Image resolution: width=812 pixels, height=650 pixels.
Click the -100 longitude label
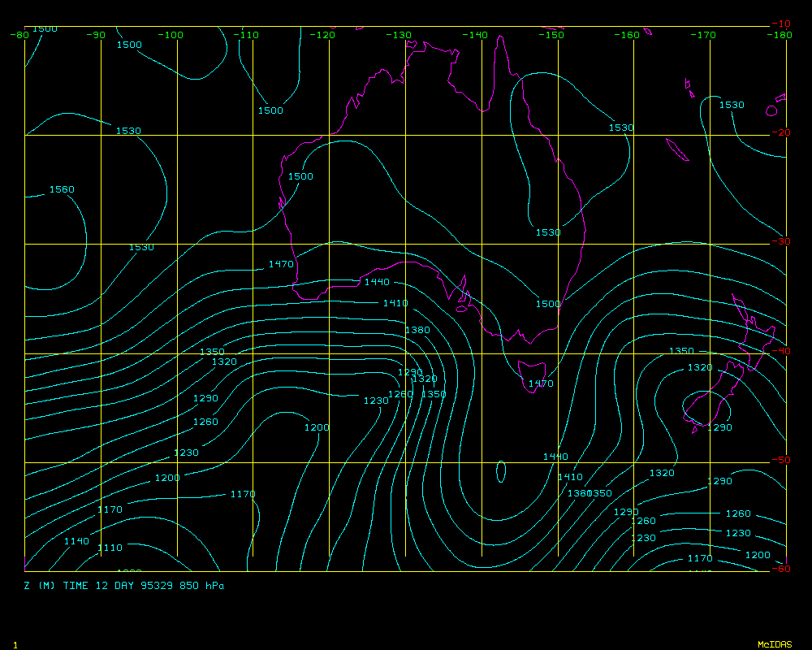171,35
